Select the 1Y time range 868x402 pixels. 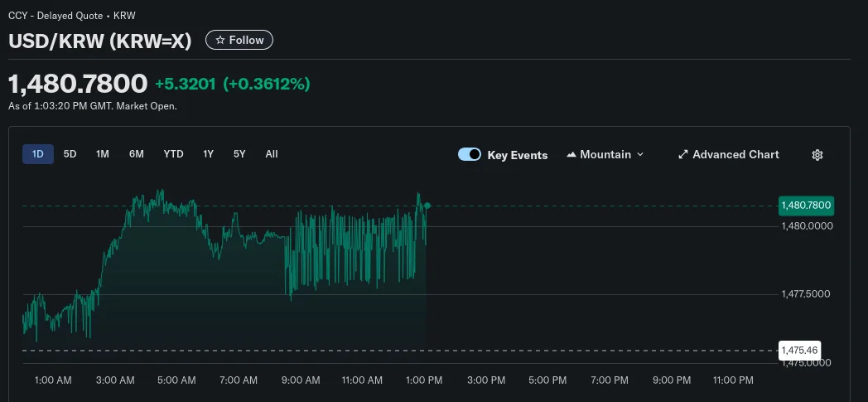pos(209,154)
